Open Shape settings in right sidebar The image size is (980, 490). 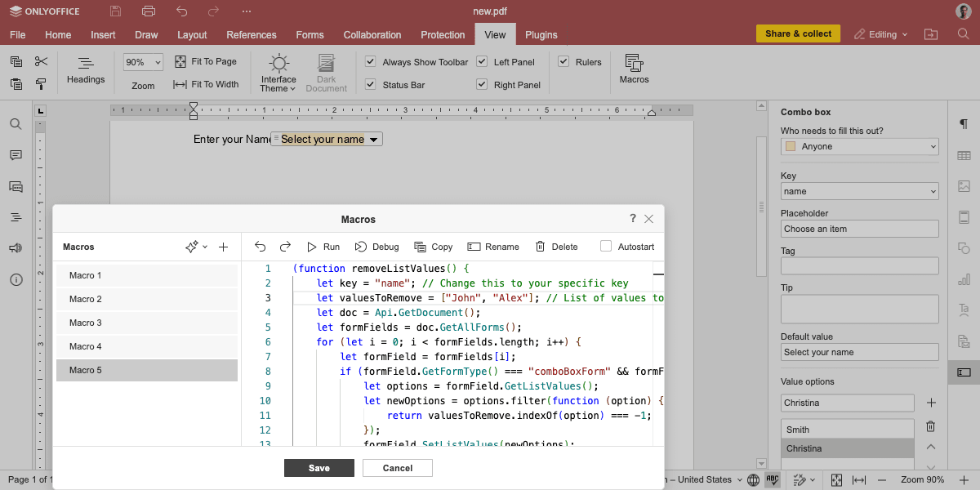coord(964,248)
